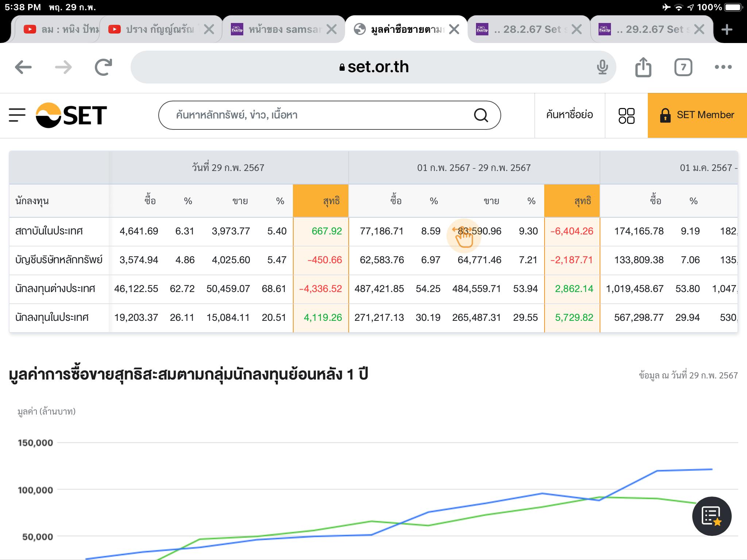Go back to previous page
The width and height of the screenshot is (747, 560).
click(x=23, y=67)
